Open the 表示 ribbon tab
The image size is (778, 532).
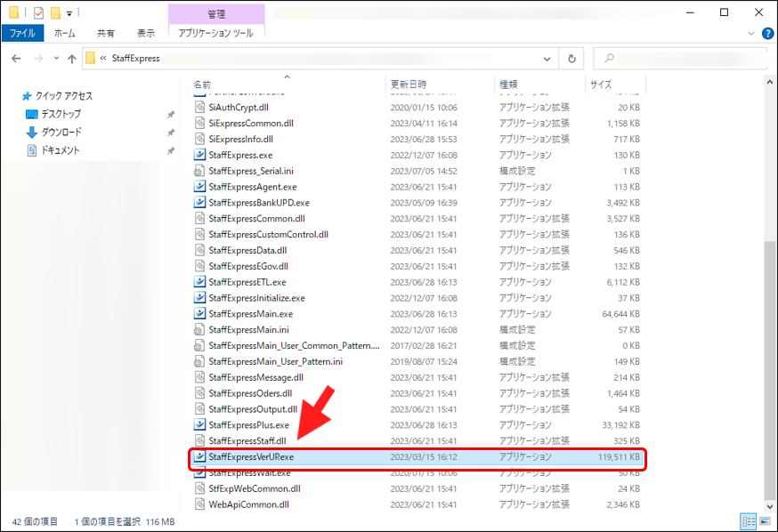tap(146, 33)
